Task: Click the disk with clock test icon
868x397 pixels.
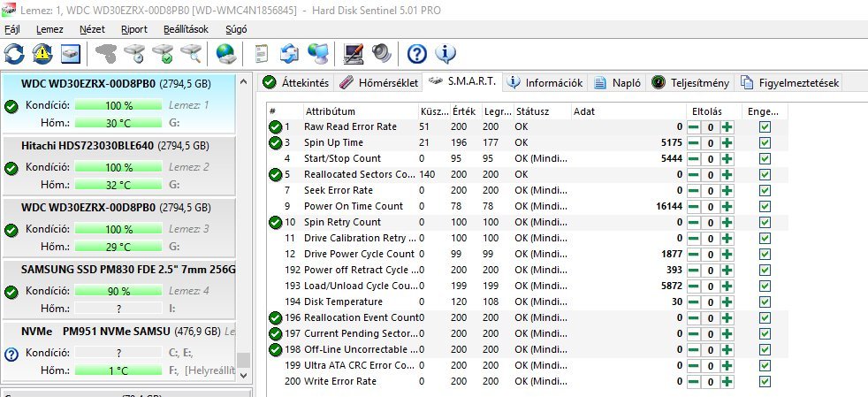Action: [134, 54]
